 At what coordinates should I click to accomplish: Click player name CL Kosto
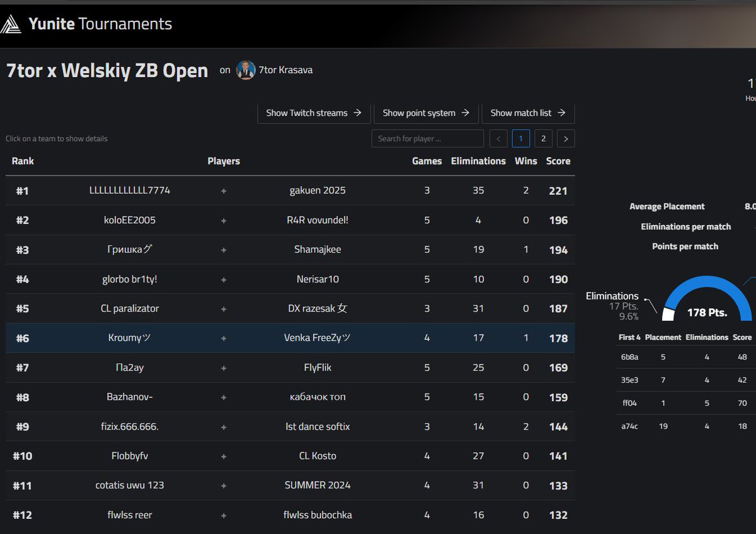click(x=318, y=456)
